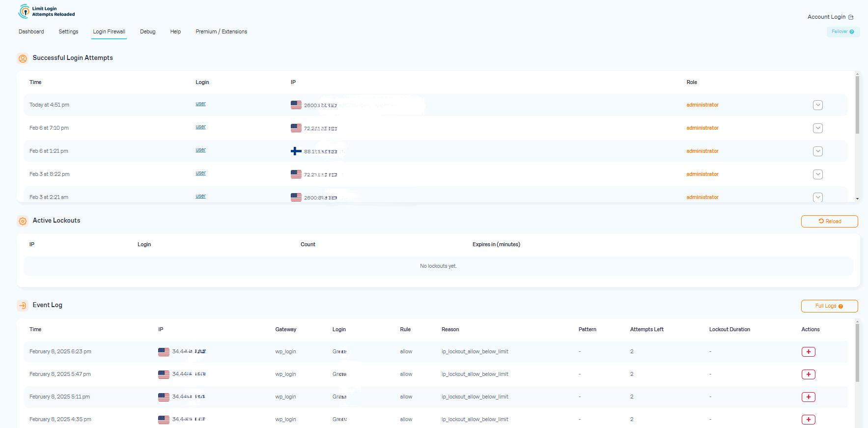Click 'allow' rule in 5:11 pm event row
Viewport: 868px width, 428px height.
[406, 397]
